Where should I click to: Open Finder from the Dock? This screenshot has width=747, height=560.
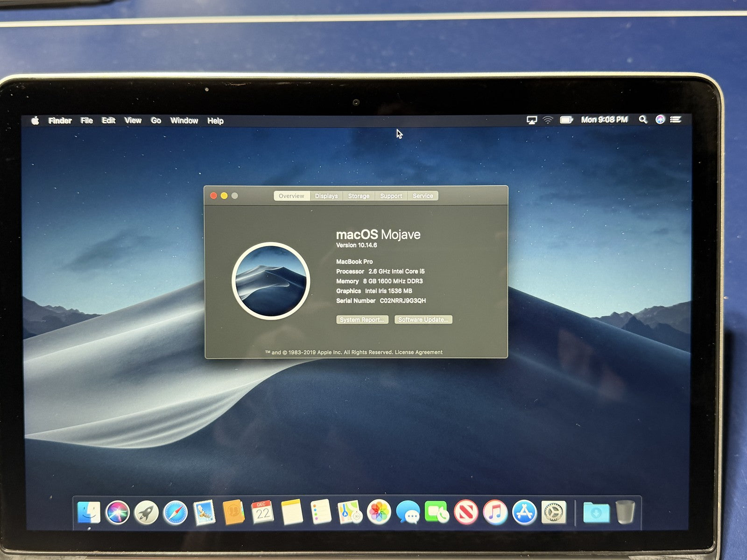(89, 512)
